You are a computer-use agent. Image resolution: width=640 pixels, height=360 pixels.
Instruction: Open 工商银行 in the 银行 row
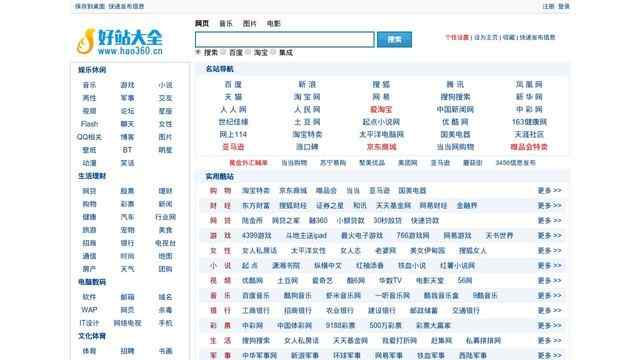[x=256, y=311]
